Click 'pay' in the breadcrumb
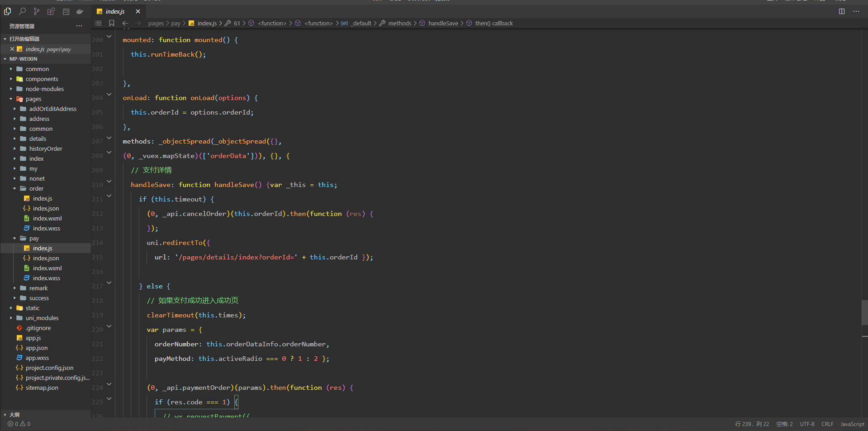Screen dimensions: 868x431 (x=176, y=23)
